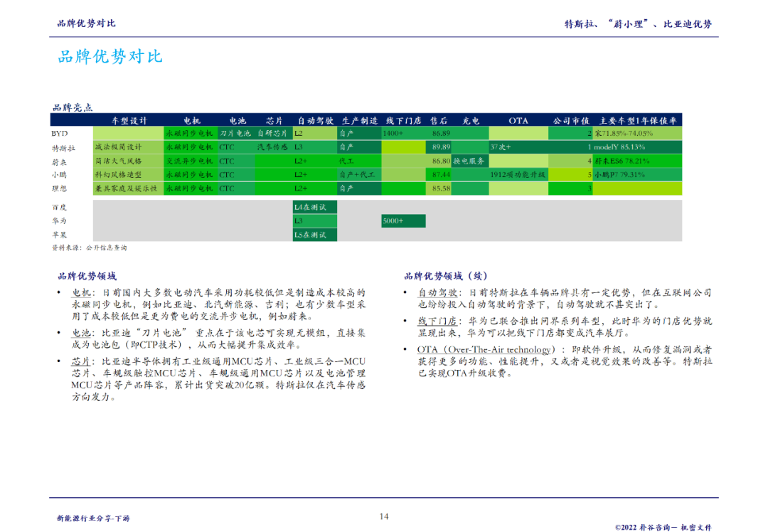768x532 pixels.
Task: Select the 小鹏 row label
Action: coord(59,175)
